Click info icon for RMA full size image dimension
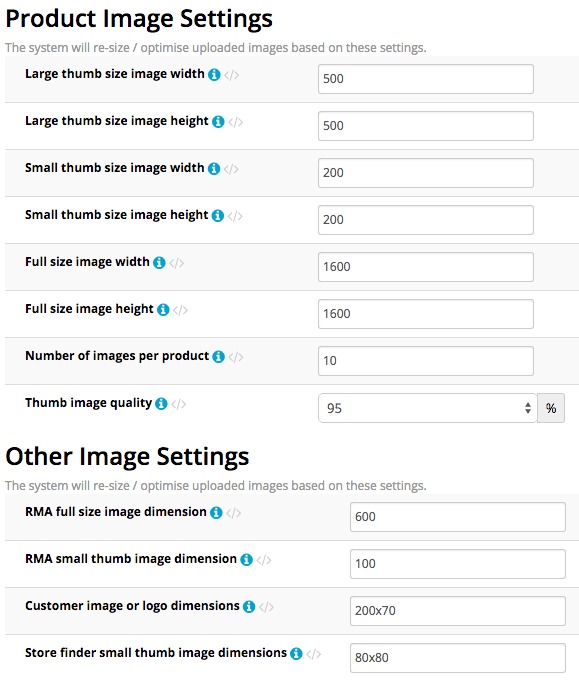 click(x=216, y=513)
